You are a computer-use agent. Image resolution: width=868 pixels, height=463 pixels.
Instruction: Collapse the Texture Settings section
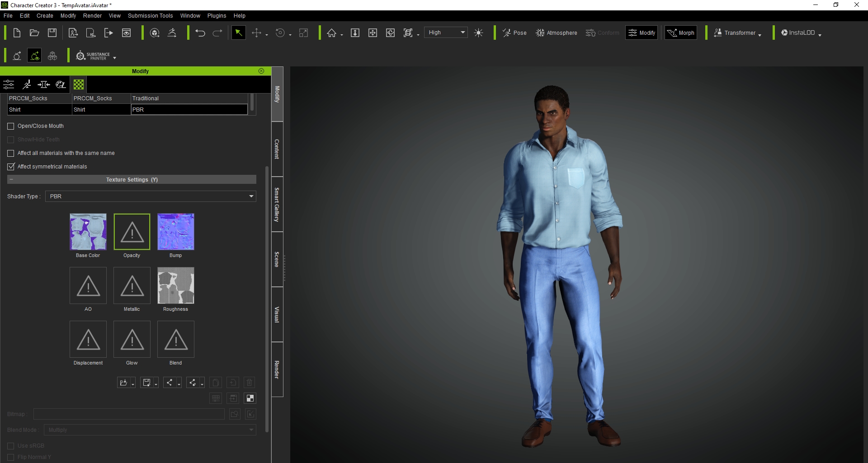pyautogui.click(x=11, y=179)
